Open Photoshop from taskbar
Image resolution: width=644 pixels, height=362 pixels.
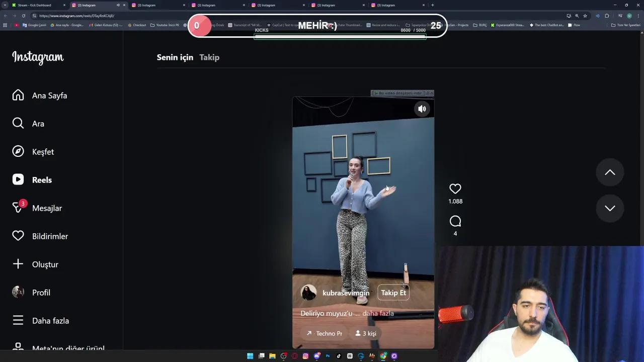tap(328, 356)
